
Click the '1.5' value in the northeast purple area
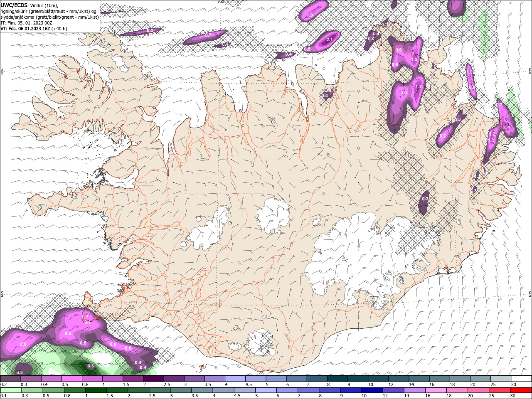coord(414,59)
